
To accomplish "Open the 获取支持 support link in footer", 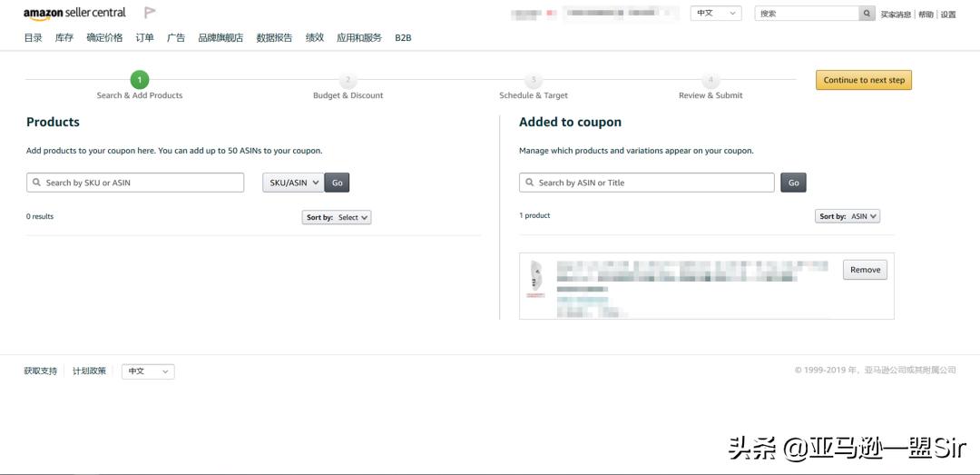I will point(40,371).
